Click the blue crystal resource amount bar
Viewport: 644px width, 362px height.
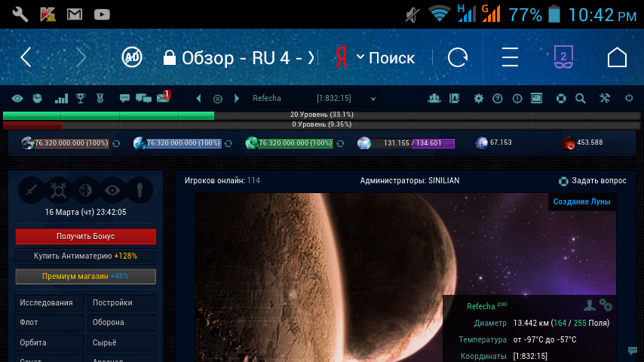click(183, 143)
